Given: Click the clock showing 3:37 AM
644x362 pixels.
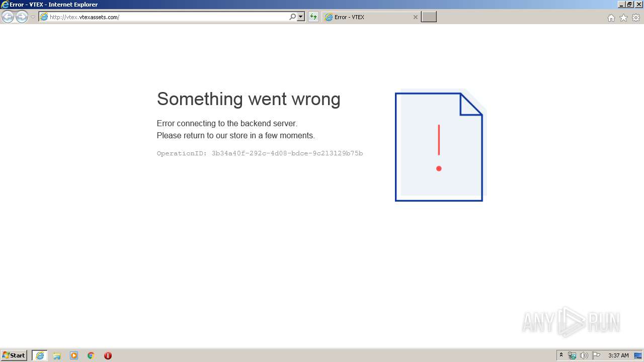Looking at the screenshot, I should 618,355.
